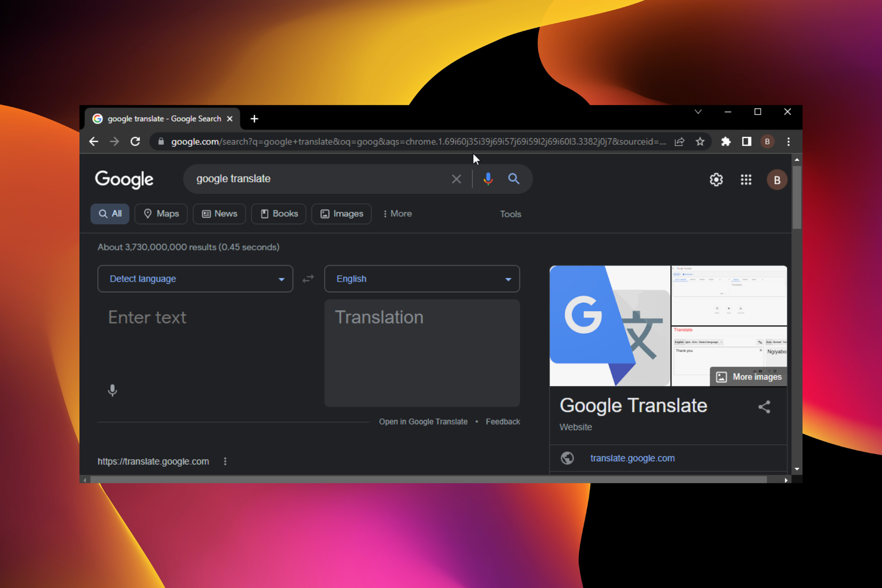Click the vertical page scrollbar thumb
882x588 pixels.
pos(797,198)
